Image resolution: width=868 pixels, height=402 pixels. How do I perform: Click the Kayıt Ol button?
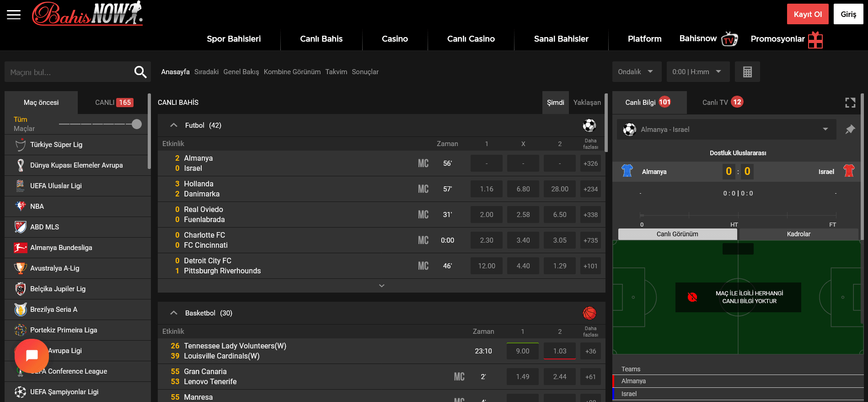[x=808, y=14]
